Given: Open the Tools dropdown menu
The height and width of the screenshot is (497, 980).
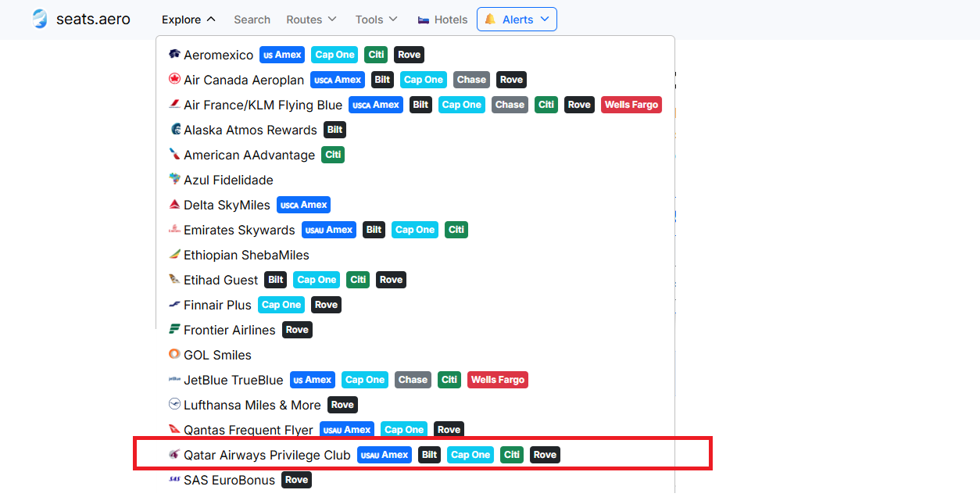Looking at the screenshot, I should tap(376, 20).
